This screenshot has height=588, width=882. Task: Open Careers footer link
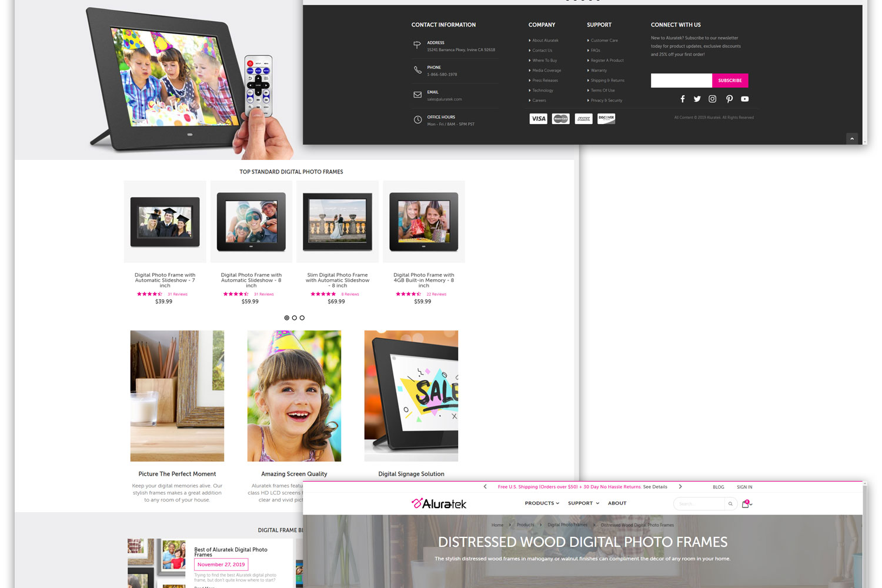pyautogui.click(x=539, y=101)
